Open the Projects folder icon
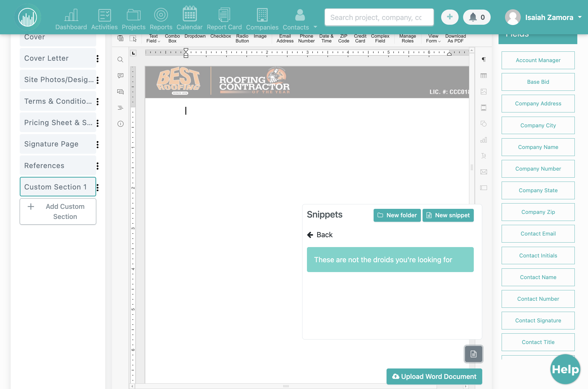Viewport: 588px width, 389px height. 134,15
